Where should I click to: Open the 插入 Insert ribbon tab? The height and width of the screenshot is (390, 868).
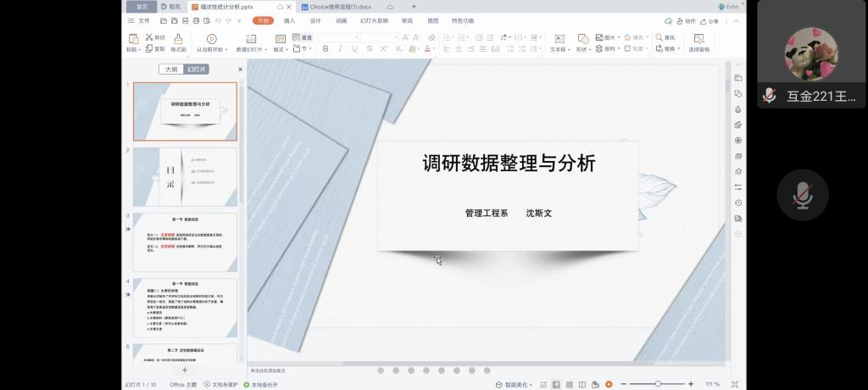[290, 20]
